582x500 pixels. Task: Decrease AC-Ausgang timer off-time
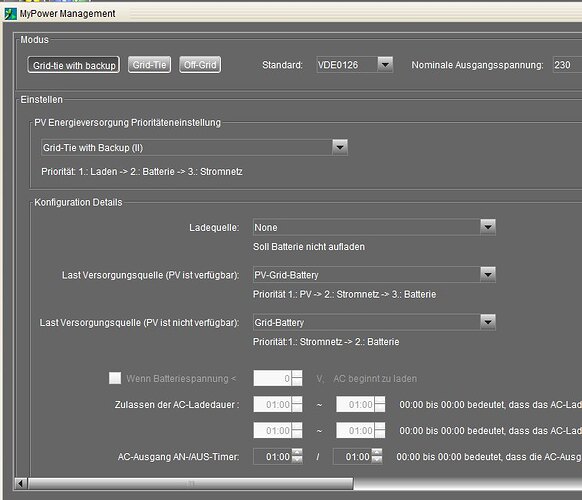[x=377, y=460]
